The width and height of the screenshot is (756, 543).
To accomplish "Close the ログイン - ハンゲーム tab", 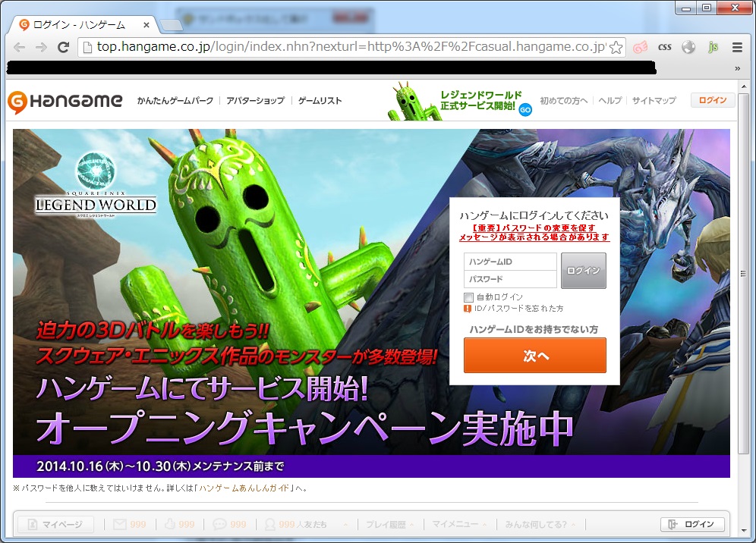I will [x=146, y=24].
